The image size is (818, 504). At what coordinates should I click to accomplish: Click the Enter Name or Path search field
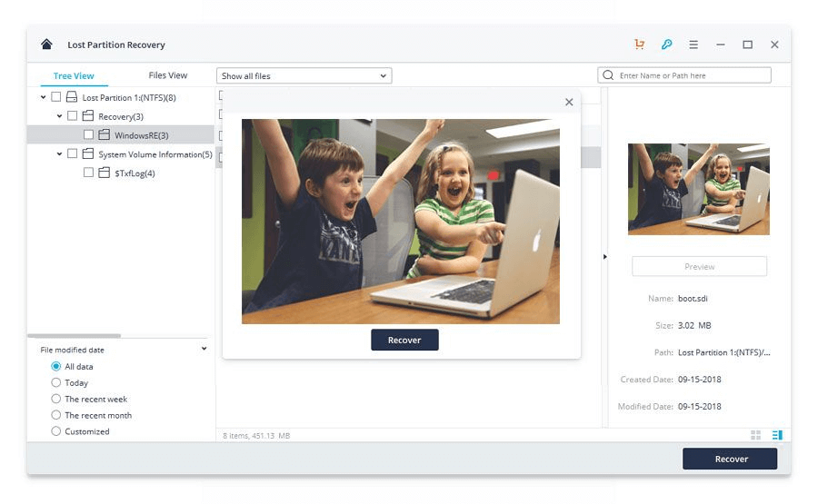(693, 75)
